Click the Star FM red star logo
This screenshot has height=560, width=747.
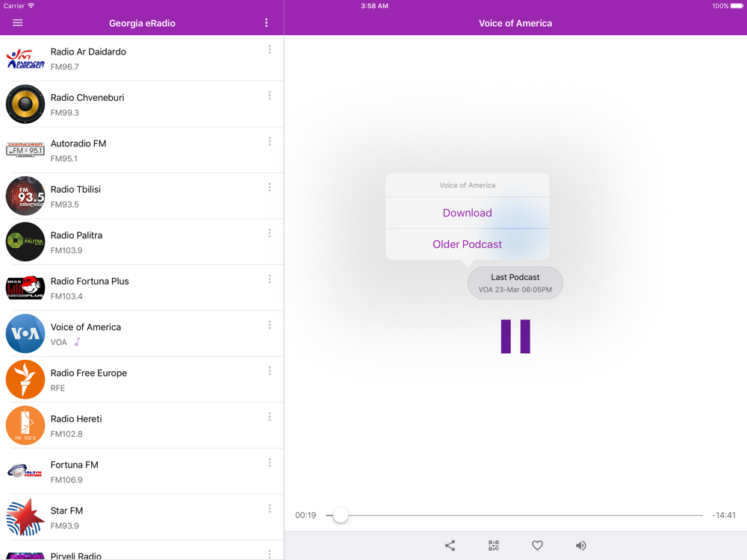[x=25, y=517]
